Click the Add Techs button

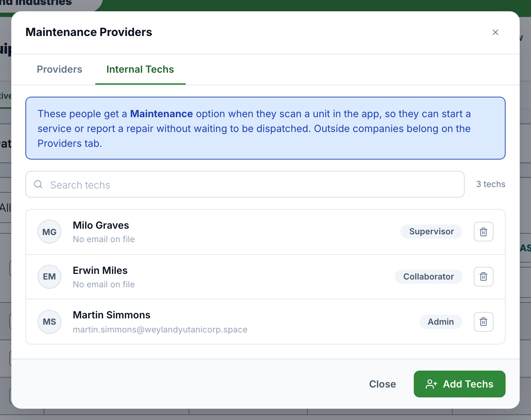(459, 384)
